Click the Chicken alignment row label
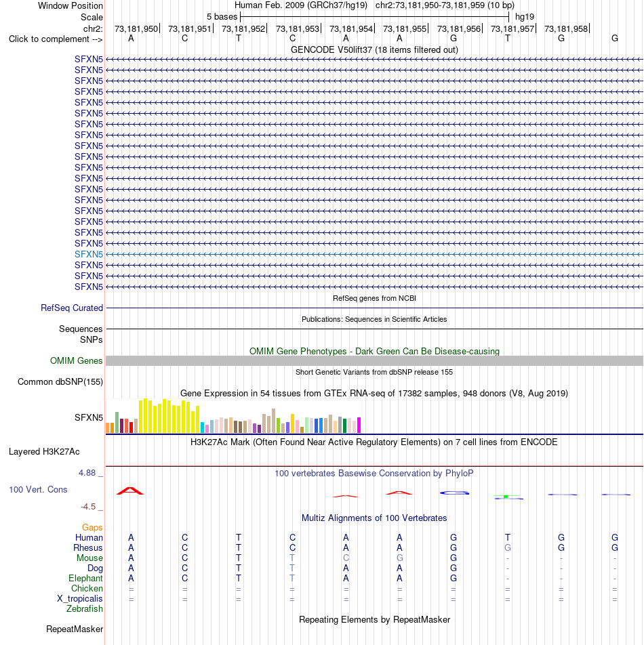The width and height of the screenshot is (644, 645). click(87, 589)
